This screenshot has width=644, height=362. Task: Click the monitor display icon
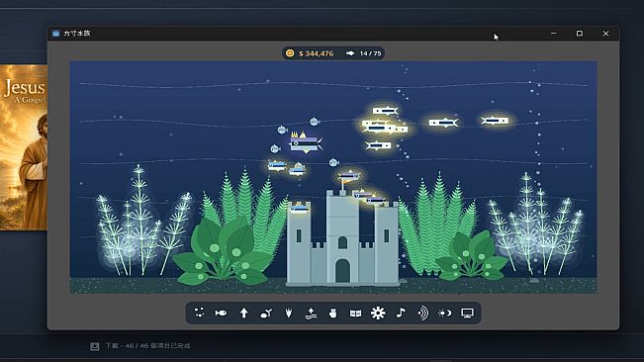tap(467, 314)
